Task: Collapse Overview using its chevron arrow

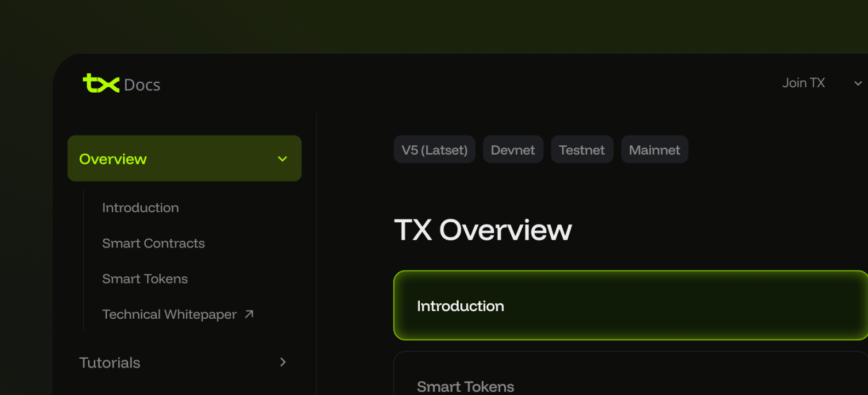Action: tap(282, 159)
